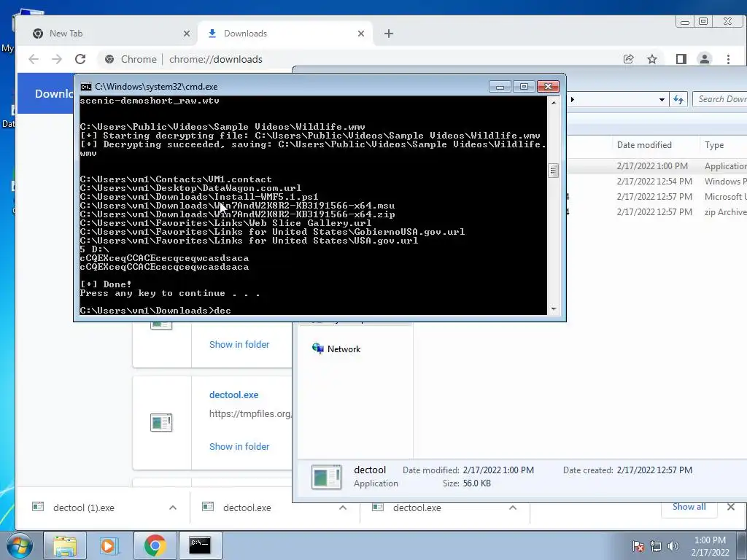Viewport: 747px width, 560px height.
Task: Open Windows Start menu
Action: point(19,545)
